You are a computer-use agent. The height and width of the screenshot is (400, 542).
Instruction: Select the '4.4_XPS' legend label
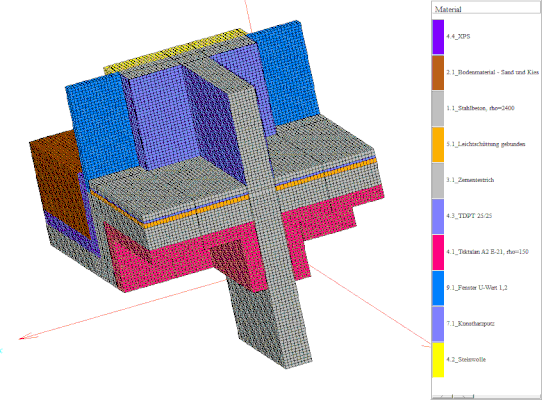coord(458,36)
